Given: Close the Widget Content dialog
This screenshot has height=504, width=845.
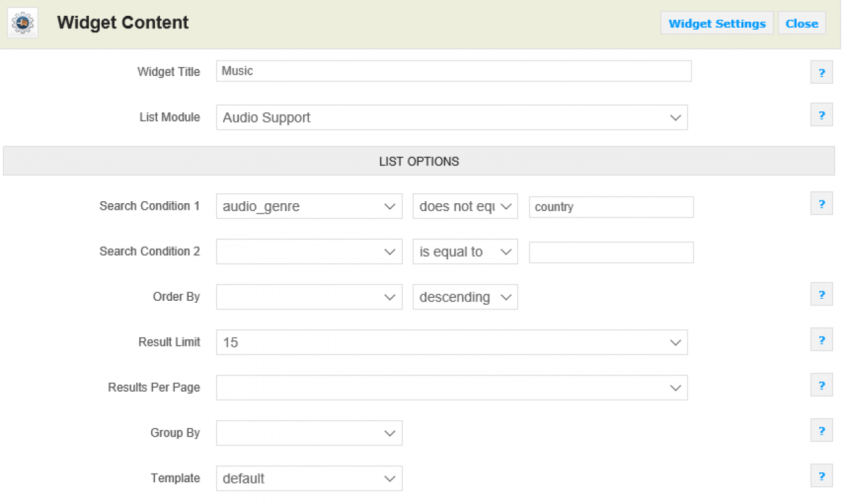Looking at the screenshot, I should pyautogui.click(x=801, y=23).
